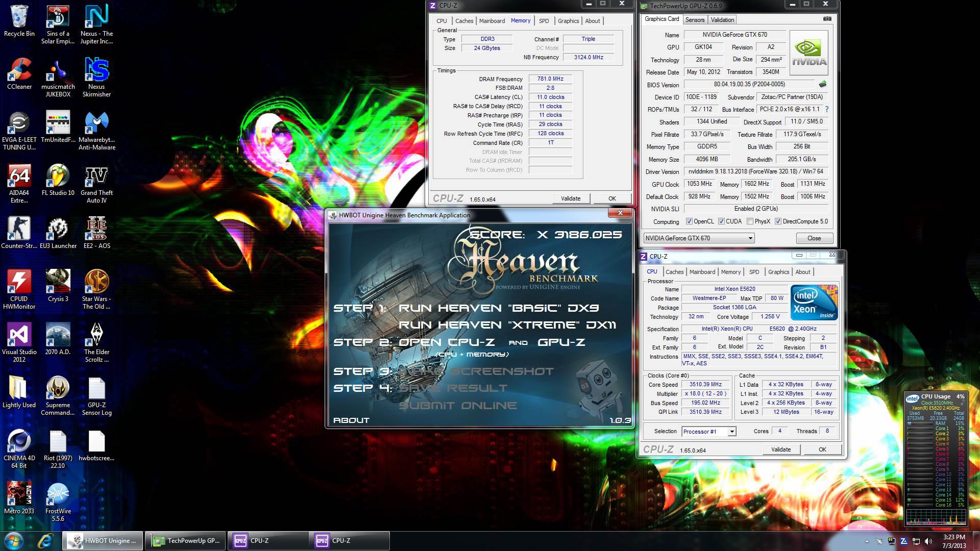Switch to Mainboard tab in lower CPU-Z window

click(702, 272)
